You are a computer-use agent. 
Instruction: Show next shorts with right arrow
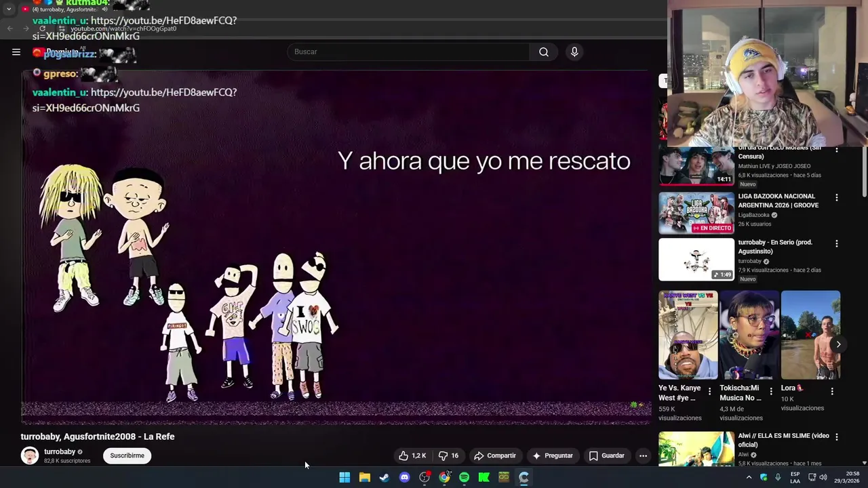pyautogui.click(x=838, y=344)
